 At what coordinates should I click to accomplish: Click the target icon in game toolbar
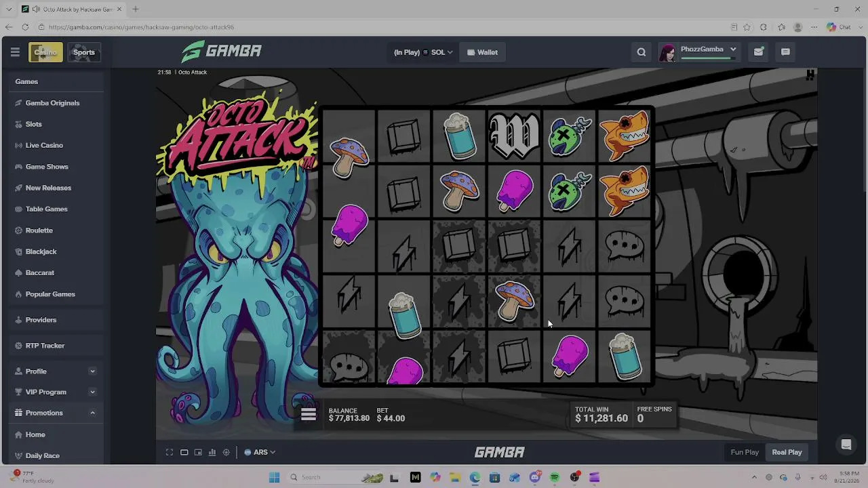[226, 452]
